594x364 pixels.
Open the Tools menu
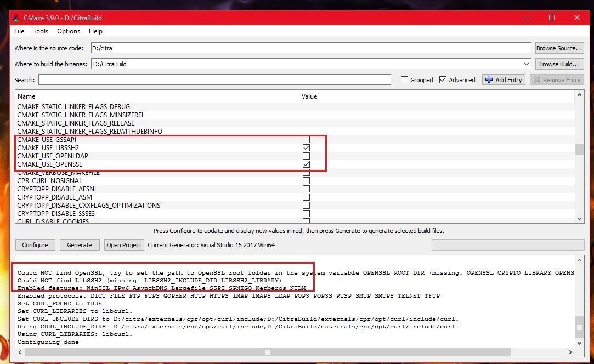point(41,31)
